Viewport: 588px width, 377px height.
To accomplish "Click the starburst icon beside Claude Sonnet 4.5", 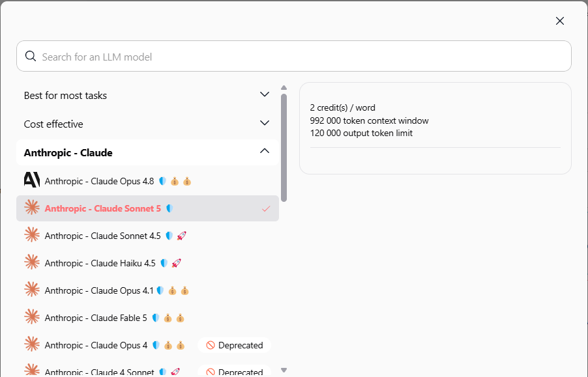I will coord(31,235).
